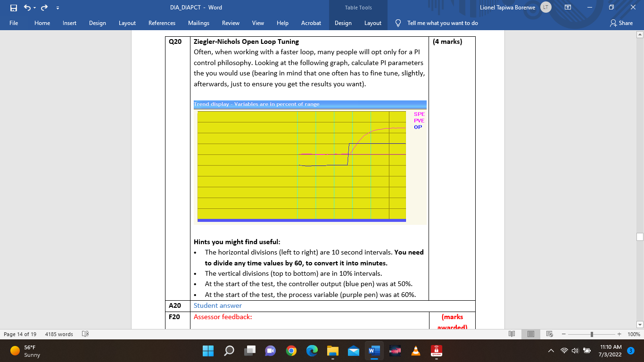Click the zoom slider handle

point(592,334)
